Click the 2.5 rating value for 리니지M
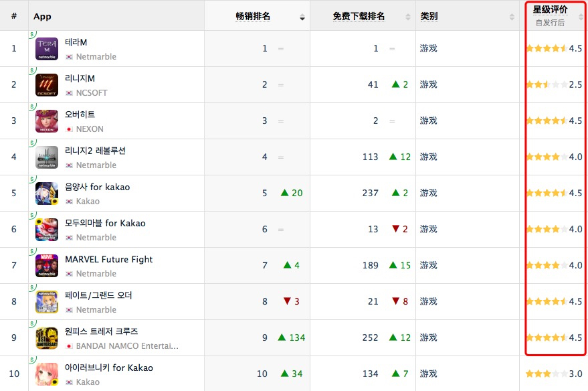 point(576,85)
